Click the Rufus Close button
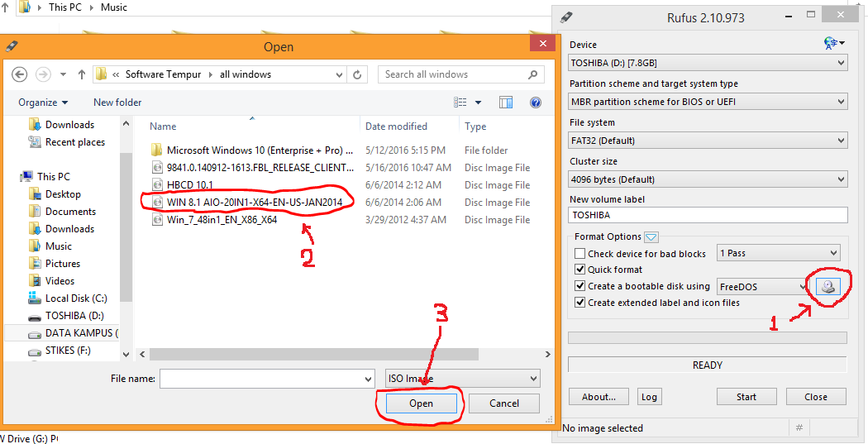This screenshot has height=444, width=868. (816, 396)
